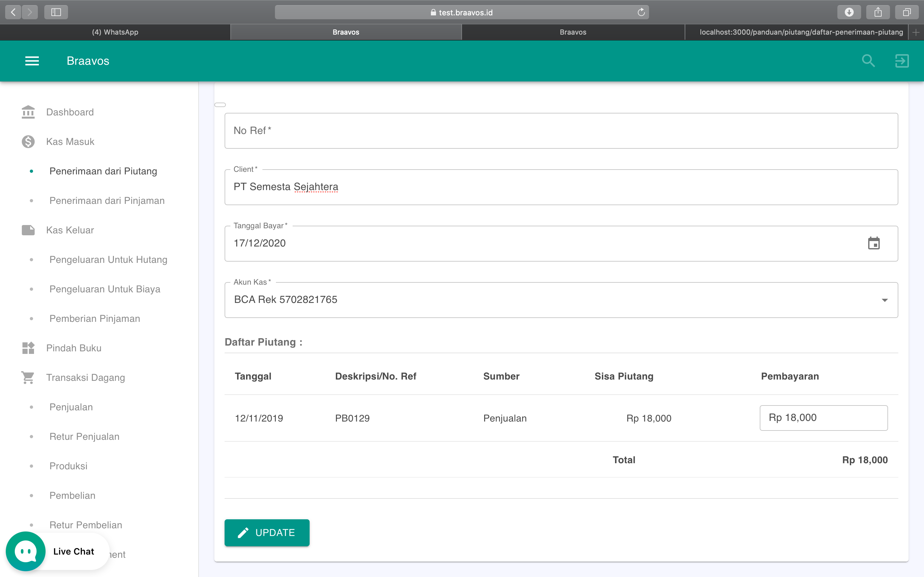This screenshot has width=924, height=577.
Task: Click the search magnifier icon
Action: (x=868, y=61)
